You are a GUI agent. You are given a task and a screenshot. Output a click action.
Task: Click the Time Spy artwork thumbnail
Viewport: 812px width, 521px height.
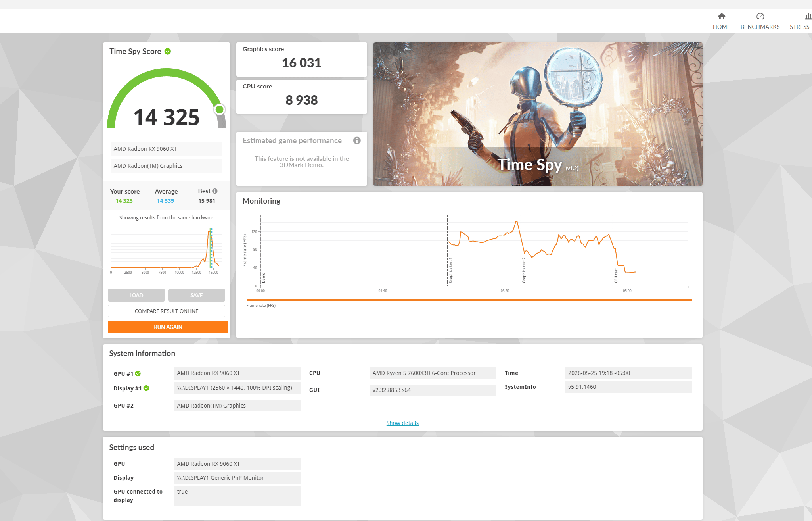[x=538, y=114]
